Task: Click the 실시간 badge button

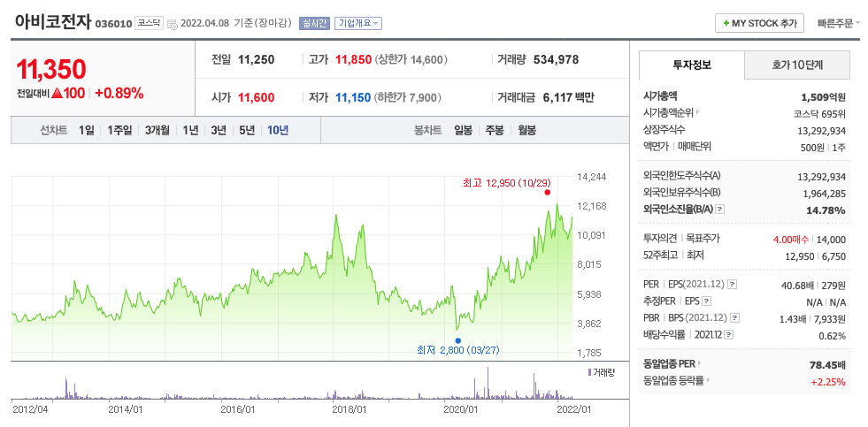Action: (x=314, y=23)
